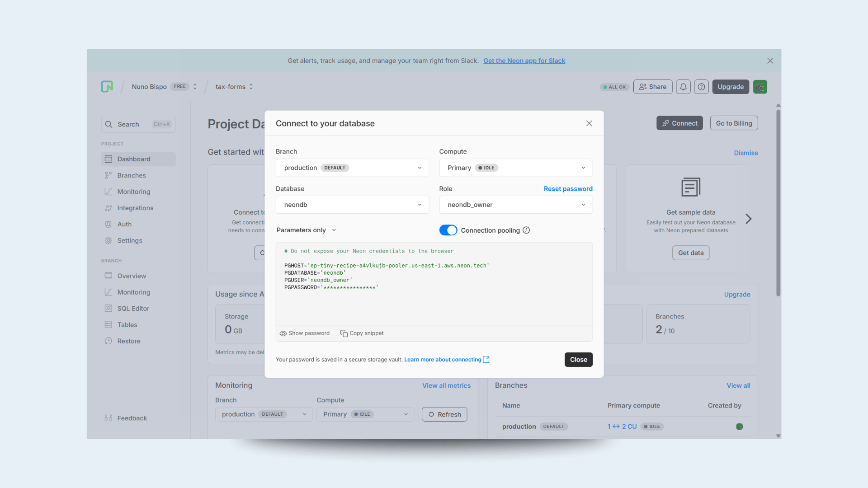Open the notifications bell
Viewport: 868px width, 488px height.
pyautogui.click(x=683, y=86)
